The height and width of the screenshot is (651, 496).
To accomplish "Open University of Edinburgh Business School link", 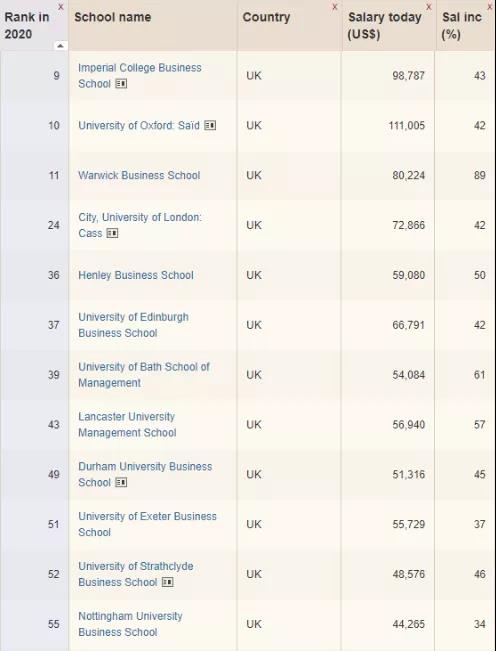I will click(133, 325).
